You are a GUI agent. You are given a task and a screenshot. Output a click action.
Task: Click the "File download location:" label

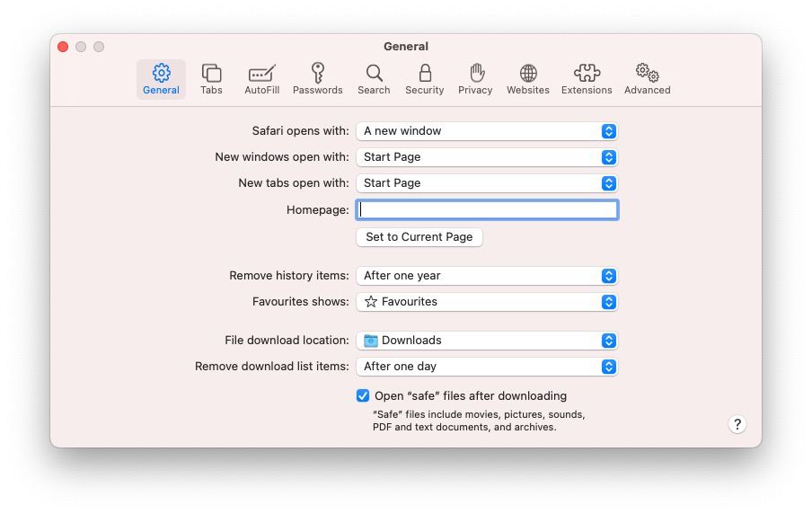pos(287,341)
